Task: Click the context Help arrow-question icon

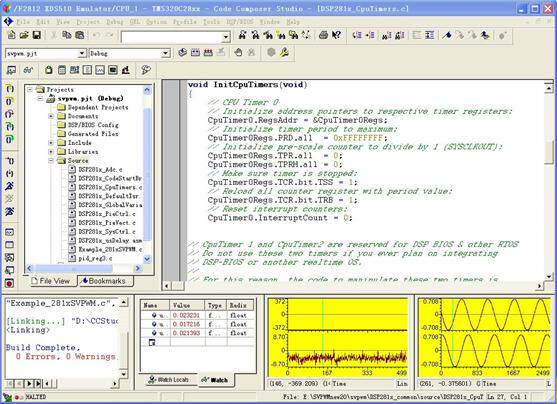Action: (336, 35)
